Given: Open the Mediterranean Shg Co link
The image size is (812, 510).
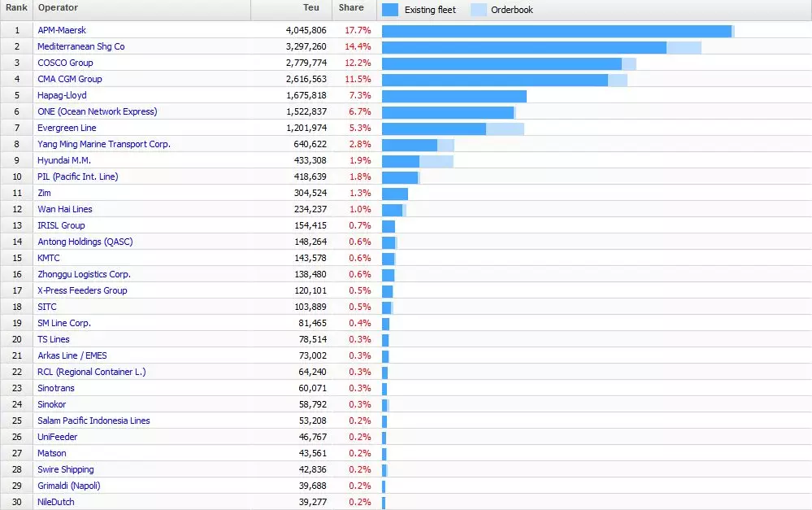Looking at the screenshot, I should 81,46.
